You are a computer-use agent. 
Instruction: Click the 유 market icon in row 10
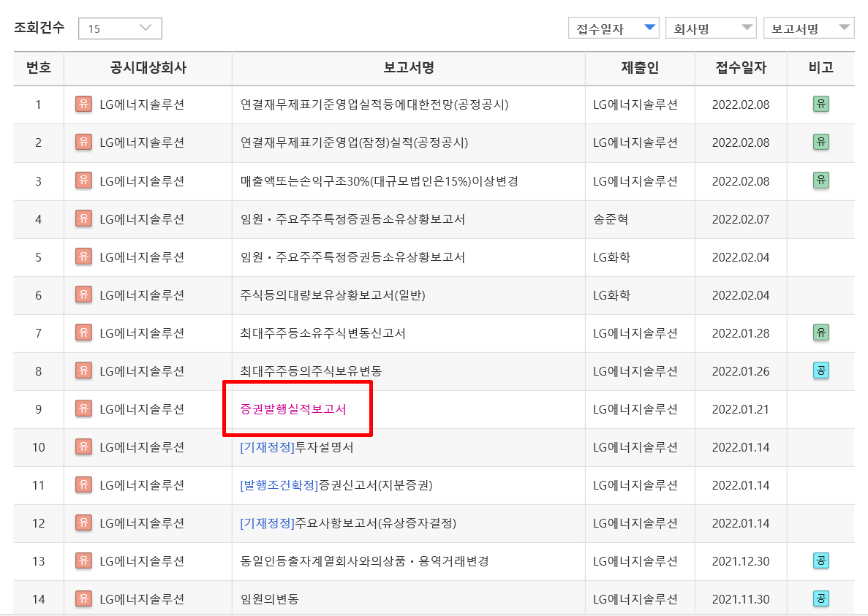pyautogui.click(x=83, y=446)
